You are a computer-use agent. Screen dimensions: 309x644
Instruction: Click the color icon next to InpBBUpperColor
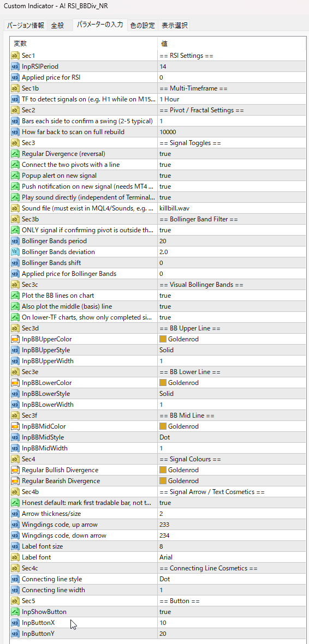15,339
